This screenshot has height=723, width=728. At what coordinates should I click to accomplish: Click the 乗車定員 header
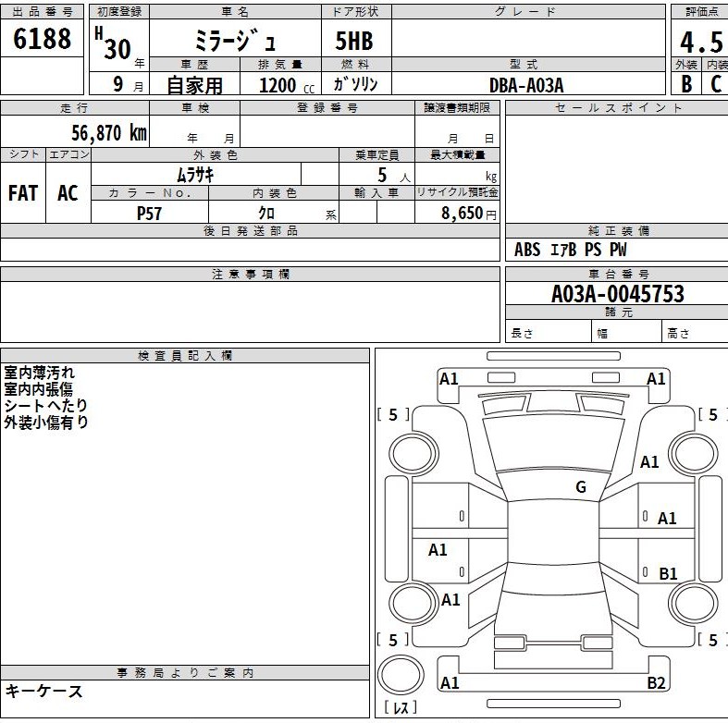377,154
